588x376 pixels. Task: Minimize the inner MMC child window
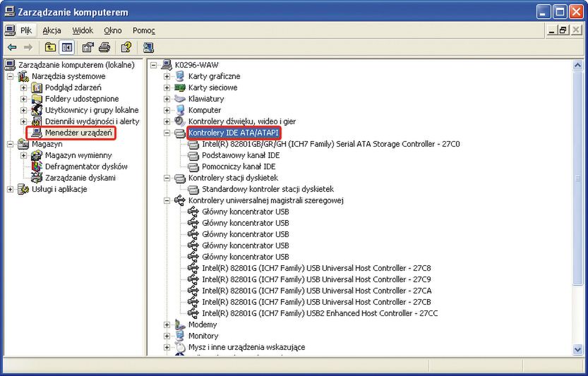551,30
